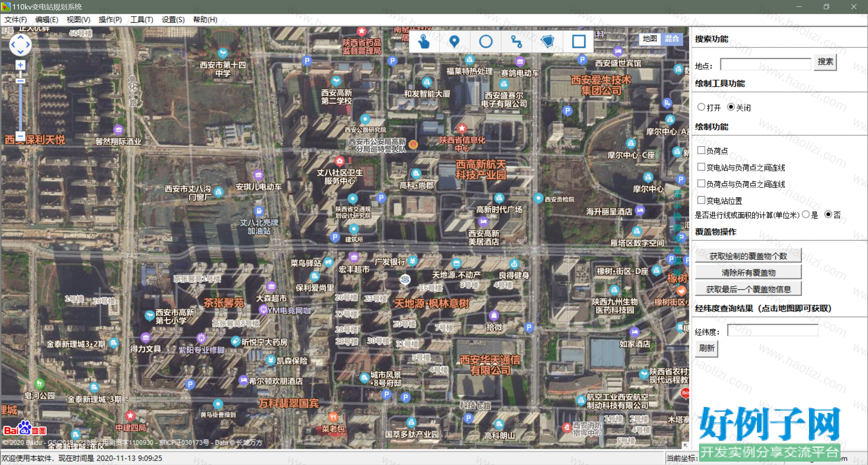
Task: Click the welcome time text in status bar
Action: 82,458
